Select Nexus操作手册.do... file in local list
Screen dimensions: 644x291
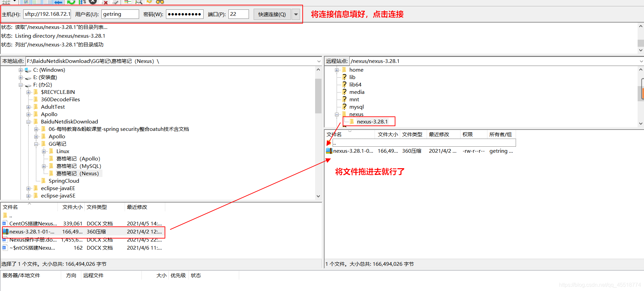33,240
